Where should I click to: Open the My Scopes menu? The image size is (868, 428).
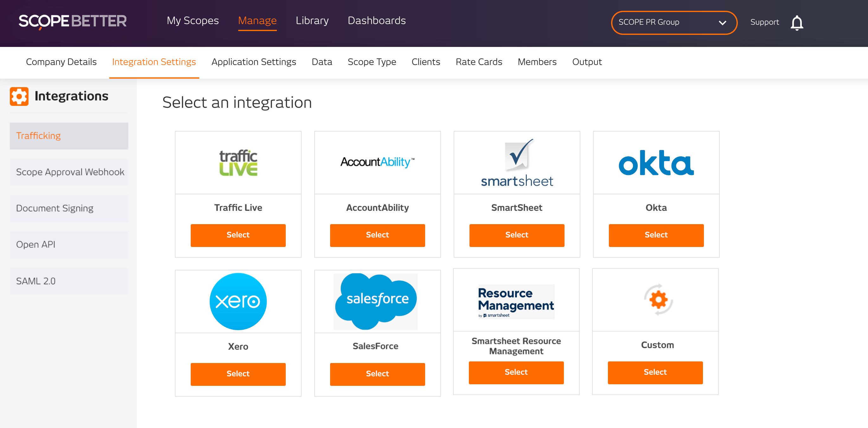tap(193, 21)
